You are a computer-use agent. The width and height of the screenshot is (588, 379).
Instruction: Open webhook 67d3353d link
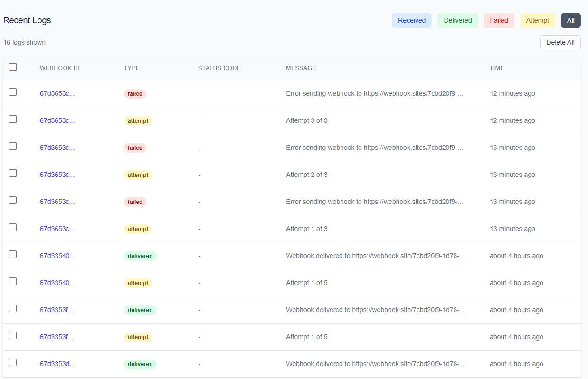coord(57,364)
